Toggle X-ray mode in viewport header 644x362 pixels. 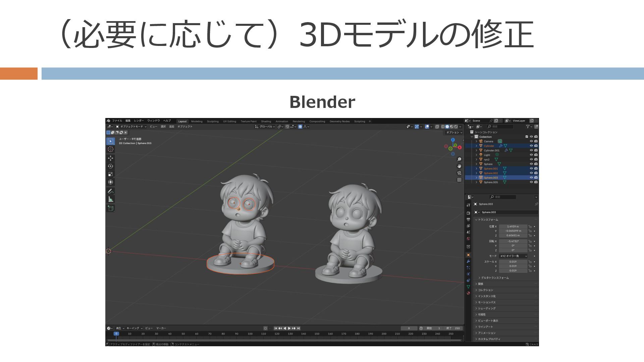pos(437,127)
